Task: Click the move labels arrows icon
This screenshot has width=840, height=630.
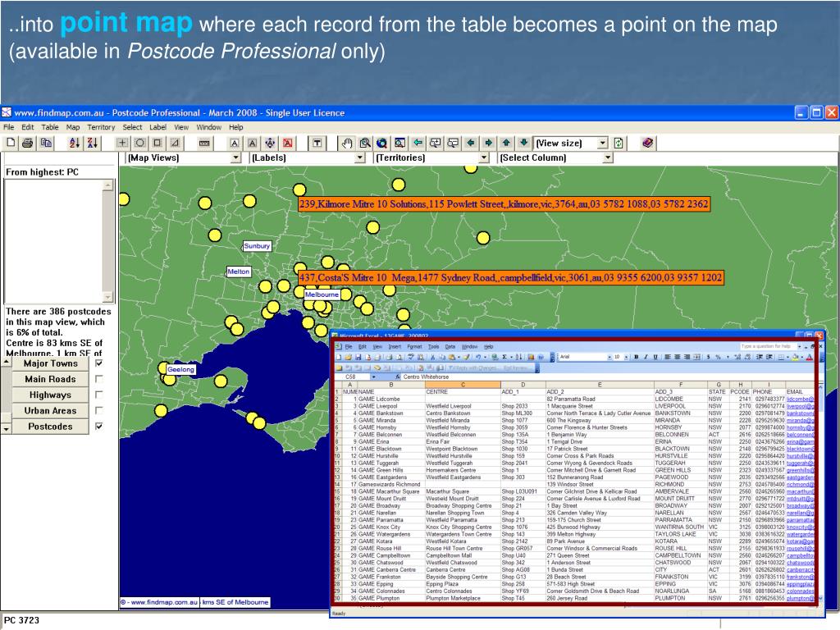Action: (270, 143)
